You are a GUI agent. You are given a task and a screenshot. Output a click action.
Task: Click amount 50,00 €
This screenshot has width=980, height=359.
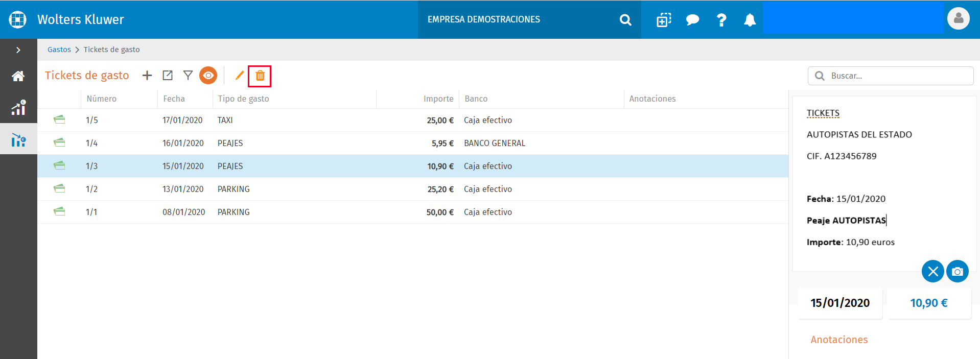440,212
